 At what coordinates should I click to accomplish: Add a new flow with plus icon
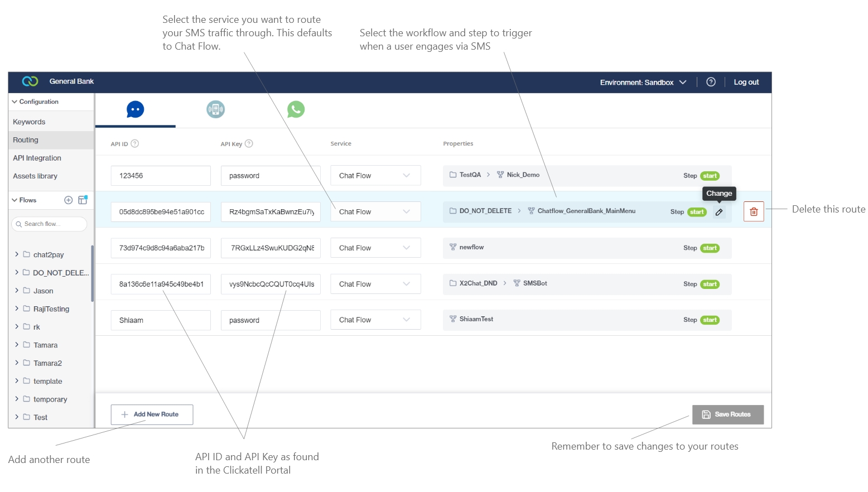[69, 200]
